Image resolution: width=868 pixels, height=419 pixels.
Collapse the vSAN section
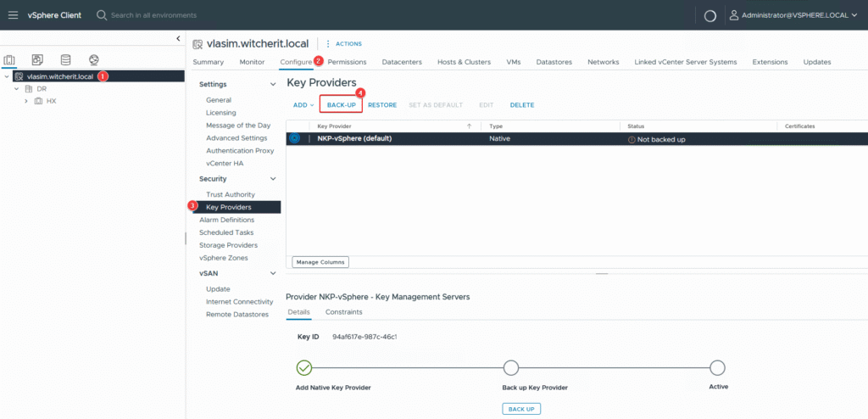[x=272, y=273]
